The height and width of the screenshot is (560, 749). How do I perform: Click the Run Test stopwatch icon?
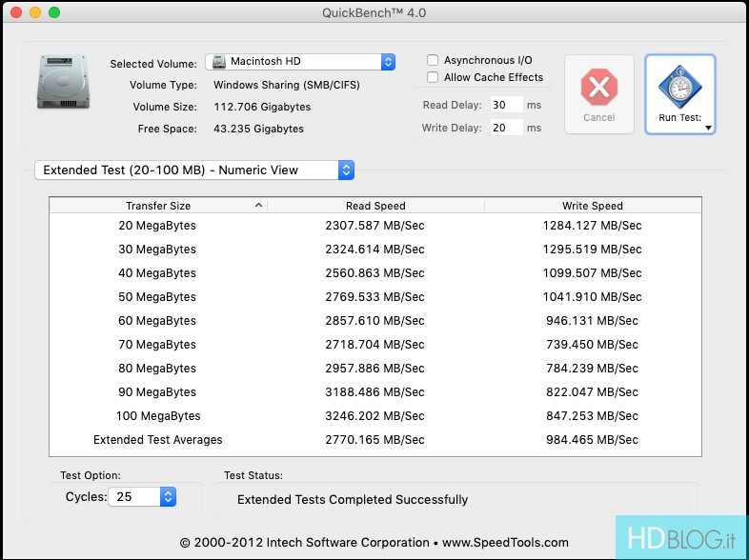680,87
